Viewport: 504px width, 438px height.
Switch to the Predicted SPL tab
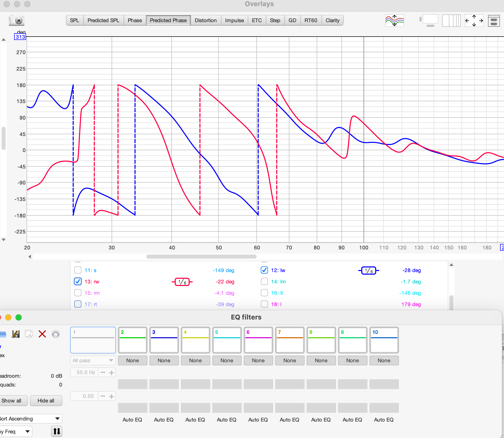pos(103,20)
